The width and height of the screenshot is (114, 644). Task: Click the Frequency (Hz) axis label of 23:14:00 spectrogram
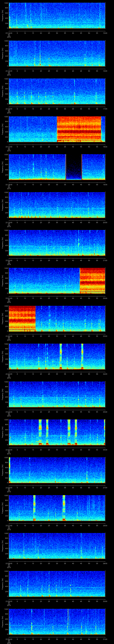pyautogui.click(x=3, y=16)
